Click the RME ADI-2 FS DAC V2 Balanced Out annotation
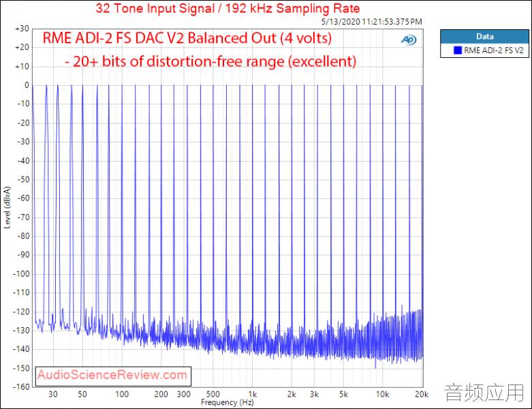532x409 pixels. (187, 38)
